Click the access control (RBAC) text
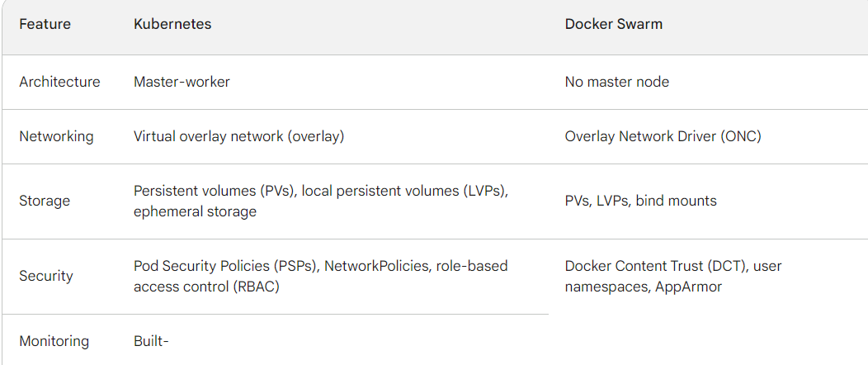The image size is (868, 365). pyautogui.click(x=206, y=287)
